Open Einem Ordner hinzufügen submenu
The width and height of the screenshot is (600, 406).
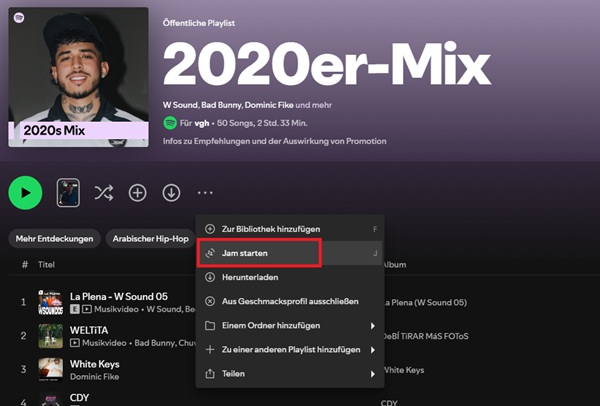tap(289, 325)
